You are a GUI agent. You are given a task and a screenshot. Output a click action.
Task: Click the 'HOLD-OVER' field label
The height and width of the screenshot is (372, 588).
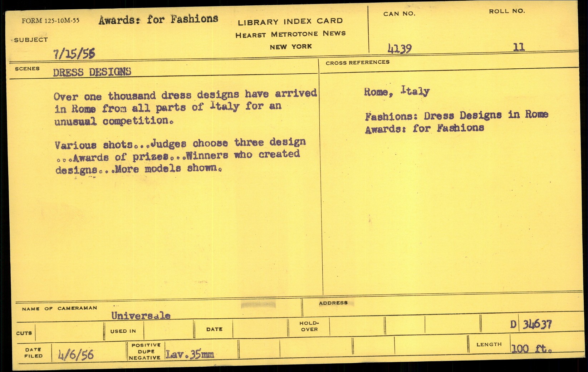pyautogui.click(x=309, y=326)
